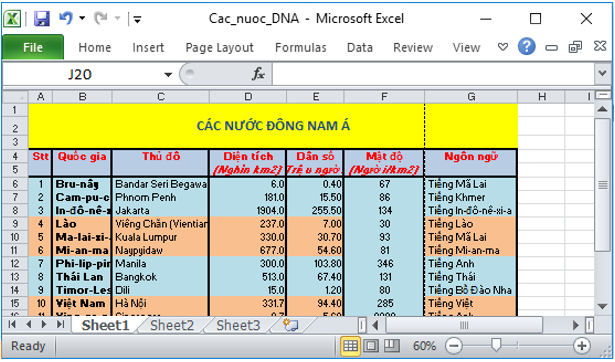
Task: Open the Review tab
Action: 413,47
